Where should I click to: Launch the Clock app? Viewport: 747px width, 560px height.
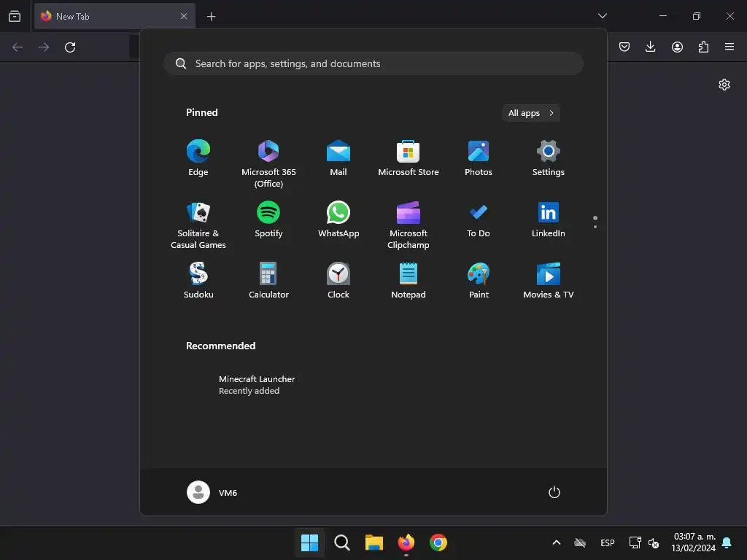click(x=338, y=281)
